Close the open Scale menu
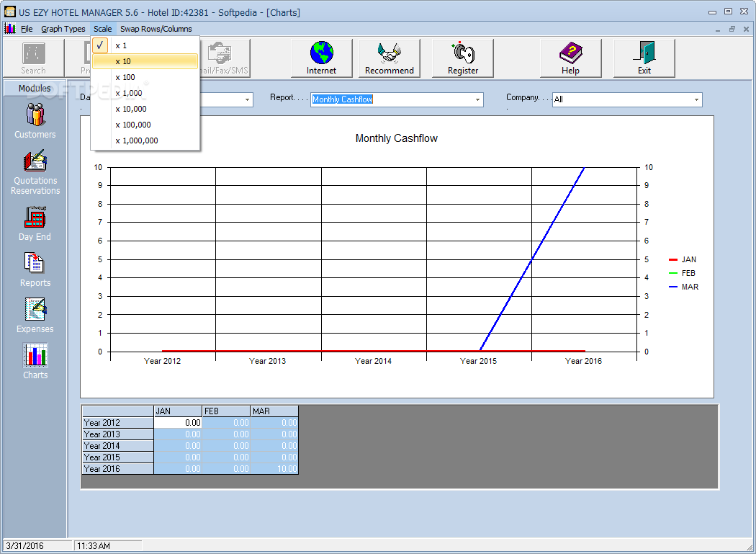 click(103, 29)
